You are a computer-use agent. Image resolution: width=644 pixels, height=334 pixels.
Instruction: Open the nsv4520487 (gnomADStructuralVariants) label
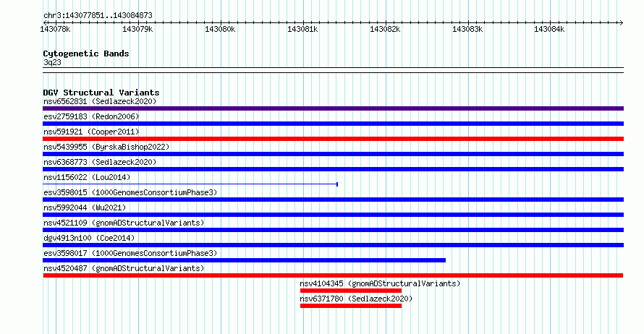pyautogui.click(x=124, y=268)
